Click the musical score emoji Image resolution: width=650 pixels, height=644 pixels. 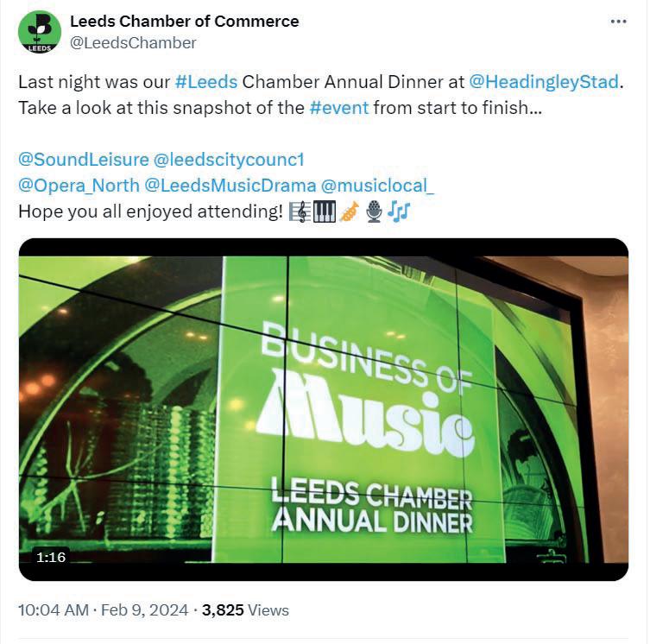[x=300, y=211]
